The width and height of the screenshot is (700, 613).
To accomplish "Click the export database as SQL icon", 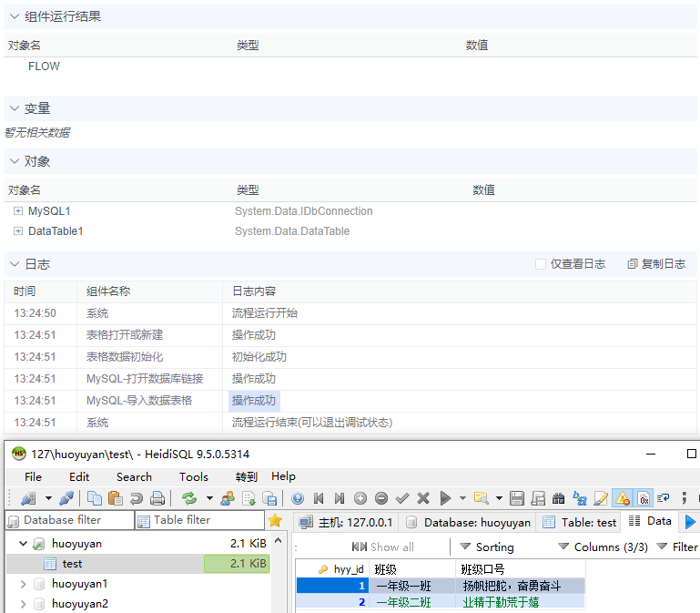I will coord(249,498).
